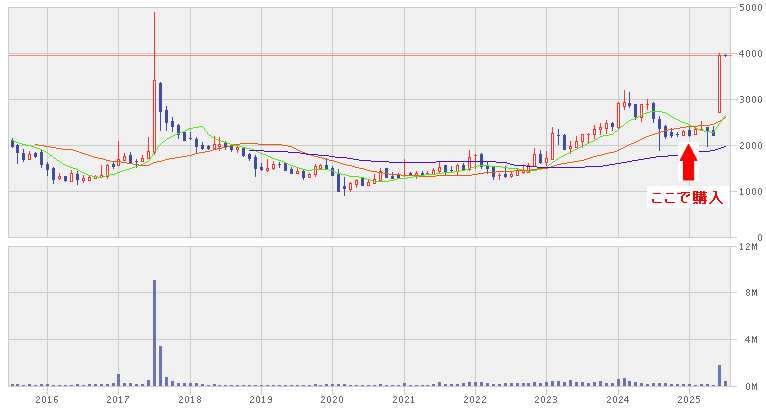Viewport: 766px width, 410px height.
Task: Click the 2022 year label on the time axis
Action: pos(475,400)
